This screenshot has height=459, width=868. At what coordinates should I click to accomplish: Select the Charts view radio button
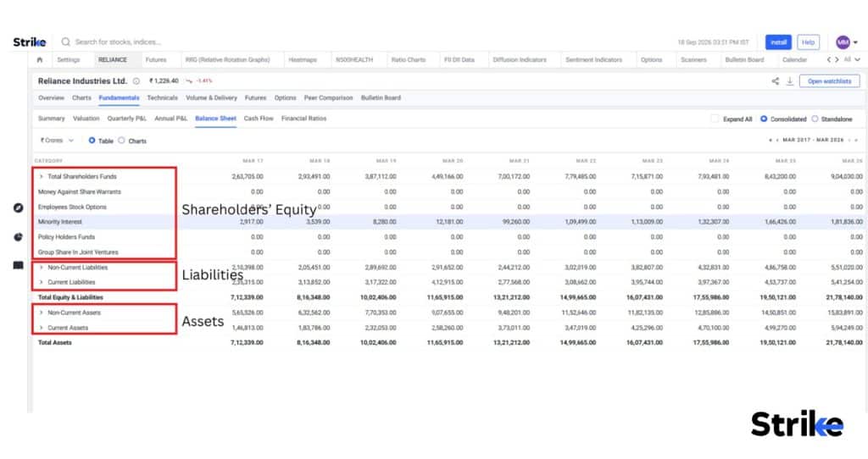[121, 141]
